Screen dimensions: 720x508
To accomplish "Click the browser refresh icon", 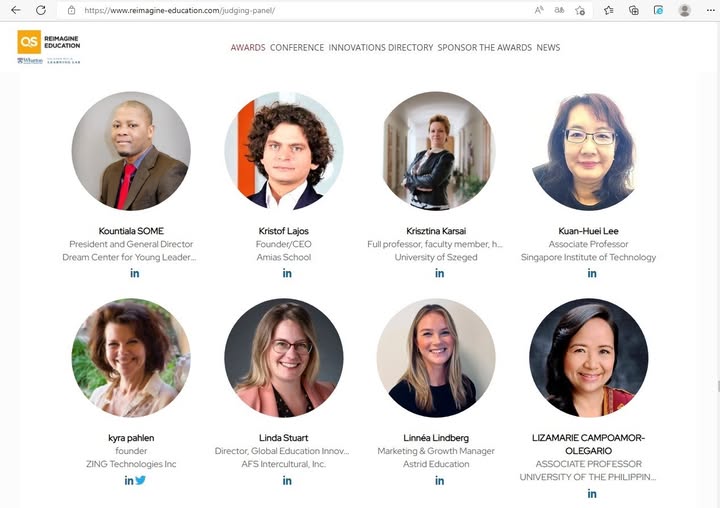I will 41,10.
